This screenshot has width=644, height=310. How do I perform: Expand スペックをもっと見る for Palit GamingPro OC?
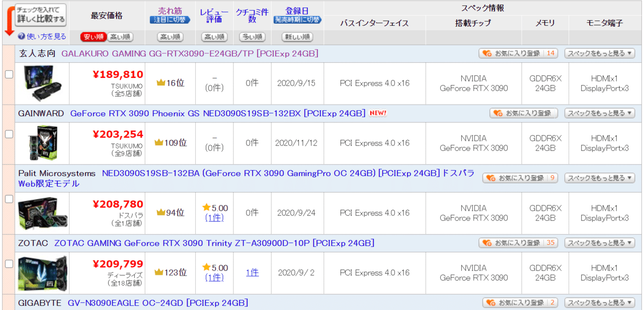(x=600, y=178)
